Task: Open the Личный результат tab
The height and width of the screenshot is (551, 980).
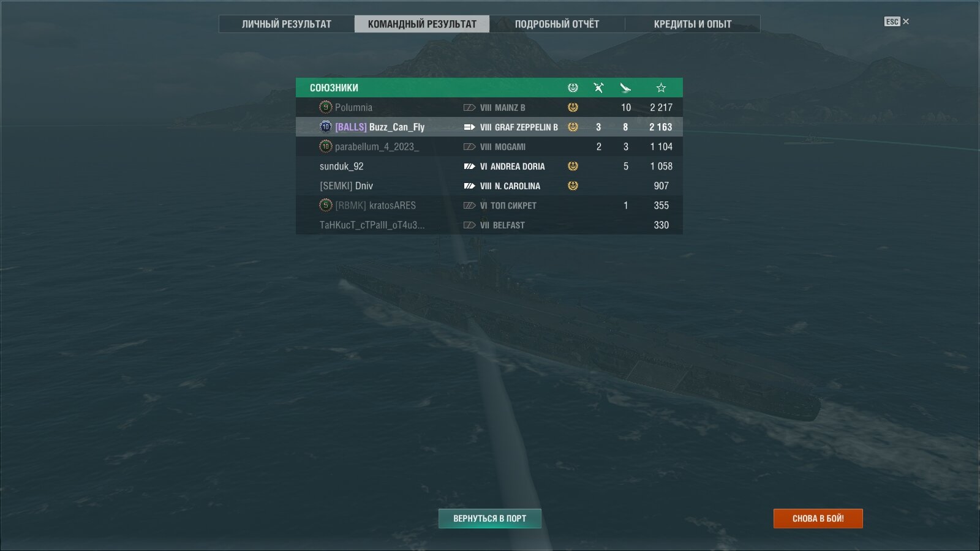Action: (287, 24)
